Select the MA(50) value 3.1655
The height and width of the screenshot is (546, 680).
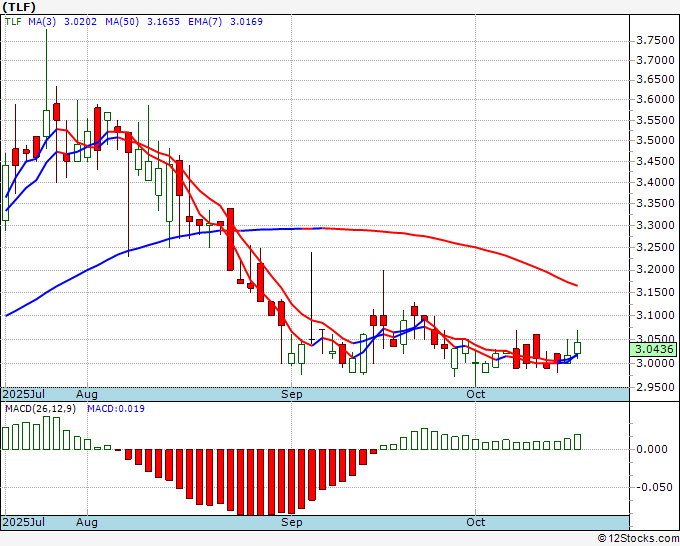coord(163,22)
